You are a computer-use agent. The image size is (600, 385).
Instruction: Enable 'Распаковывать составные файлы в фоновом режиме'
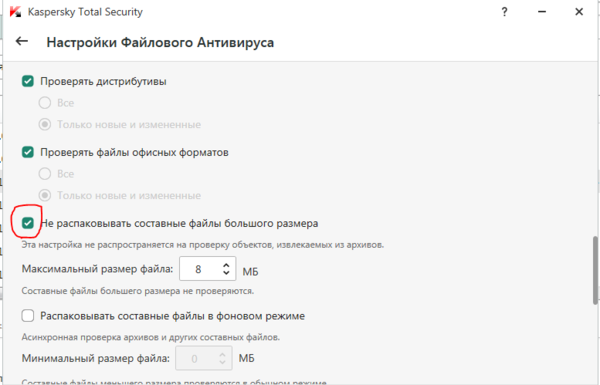[x=28, y=316]
